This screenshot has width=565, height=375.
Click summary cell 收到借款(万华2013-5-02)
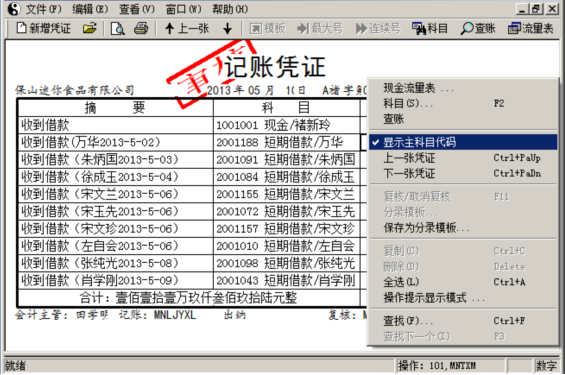pyautogui.click(x=116, y=142)
